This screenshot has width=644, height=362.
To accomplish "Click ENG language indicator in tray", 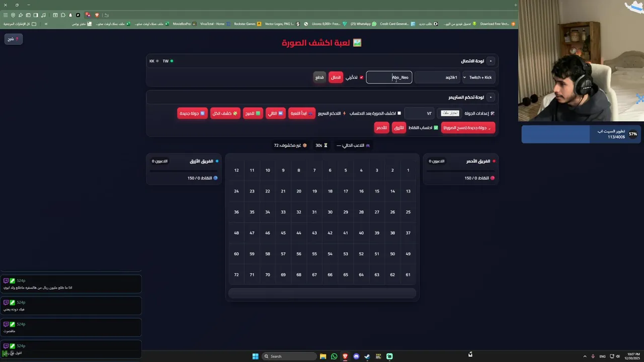I will (x=603, y=356).
